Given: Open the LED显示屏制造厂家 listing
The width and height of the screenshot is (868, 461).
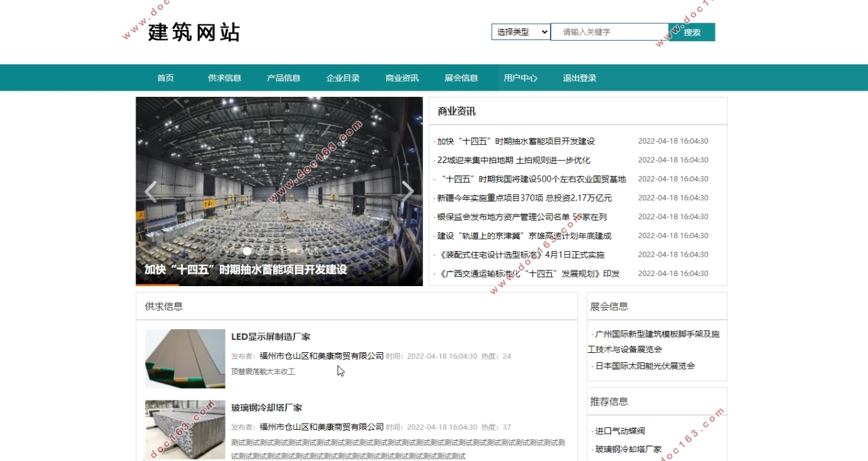Looking at the screenshot, I should [x=271, y=336].
